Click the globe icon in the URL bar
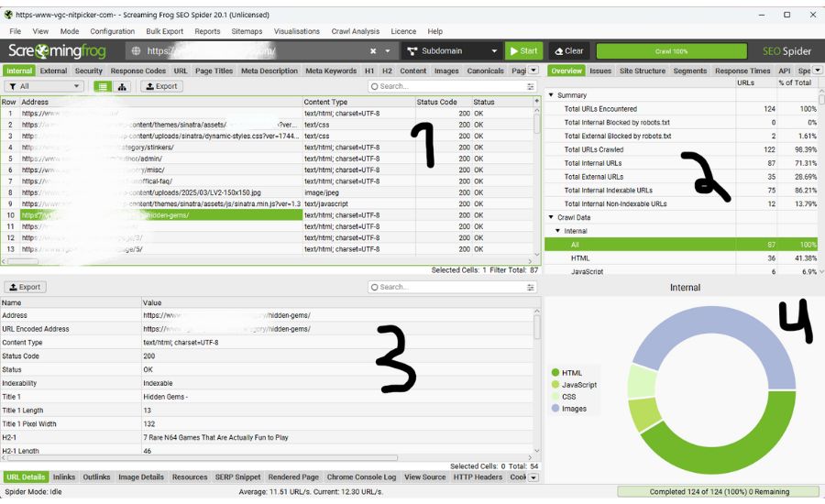This screenshot has width=825, height=504. tap(136, 51)
